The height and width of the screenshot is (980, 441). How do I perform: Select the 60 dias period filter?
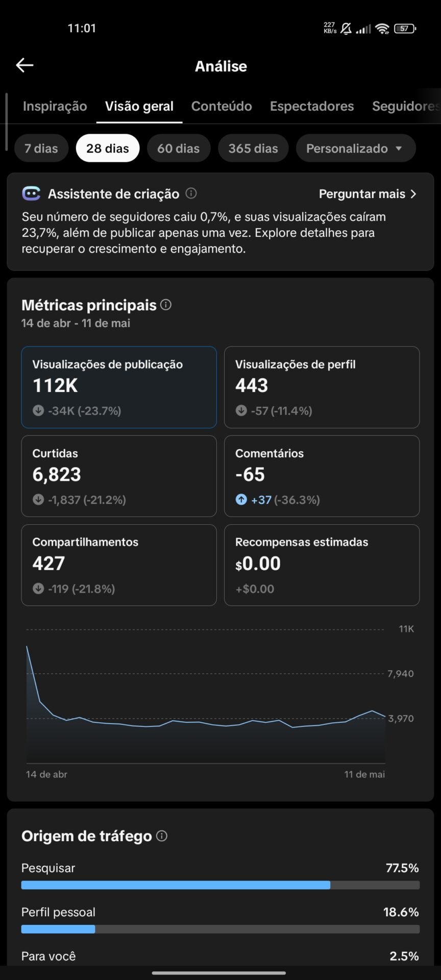point(179,149)
